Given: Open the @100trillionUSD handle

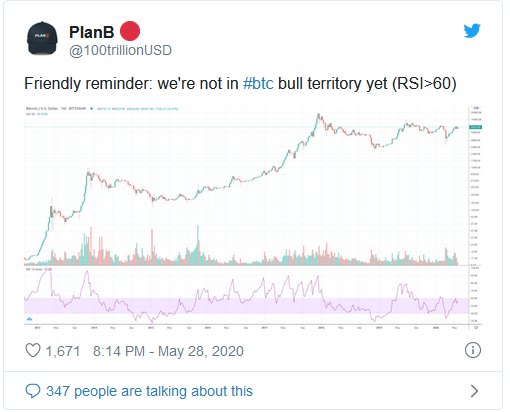Looking at the screenshot, I should pos(120,50).
